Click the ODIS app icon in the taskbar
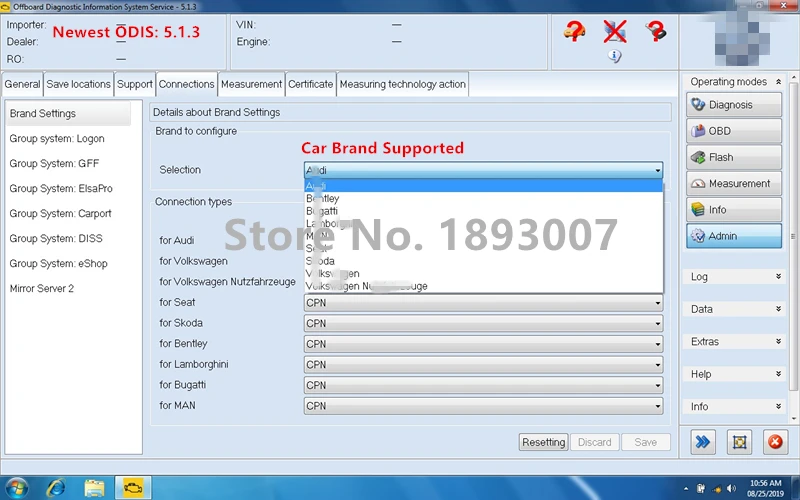The width and height of the screenshot is (800, 500). click(x=133, y=488)
